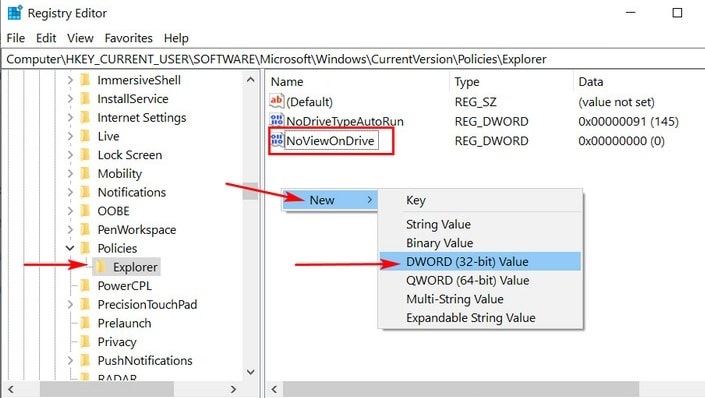The height and width of the screenshot is (398, 705).
Task: Open the File menu
Action: [16, 38]
